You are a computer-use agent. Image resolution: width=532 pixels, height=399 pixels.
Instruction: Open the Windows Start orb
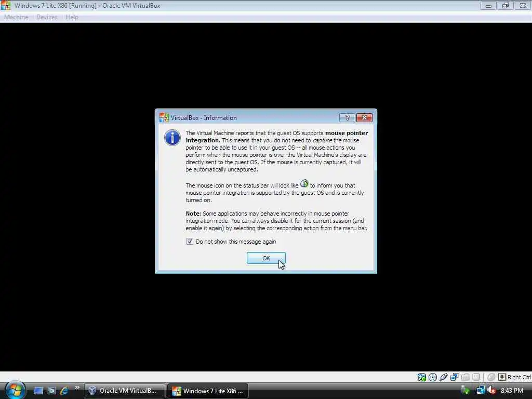click(15, 390)
